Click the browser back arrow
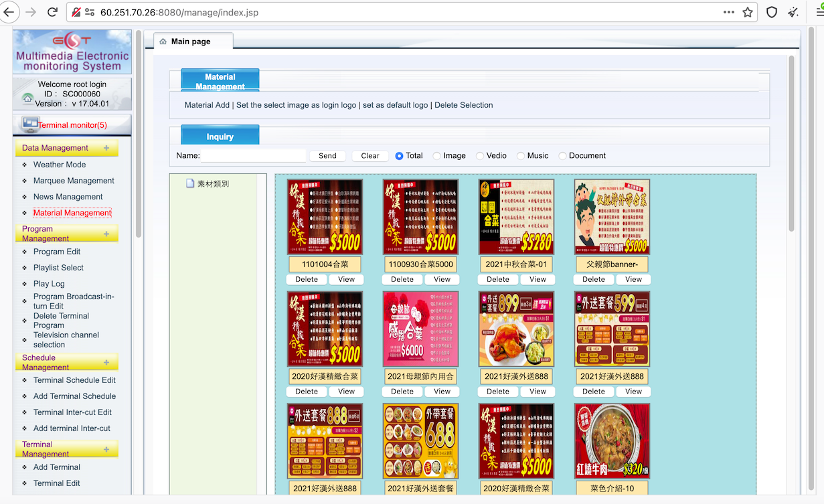 pyautogui.click(x=9, y=12)
